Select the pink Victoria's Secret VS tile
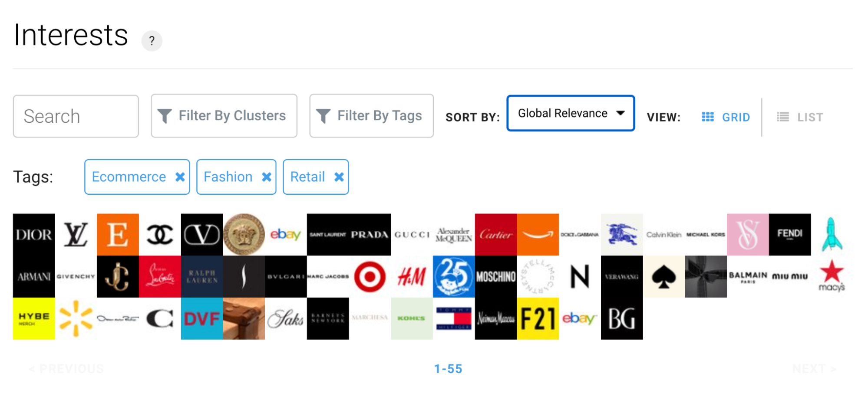 pos(748,234)
